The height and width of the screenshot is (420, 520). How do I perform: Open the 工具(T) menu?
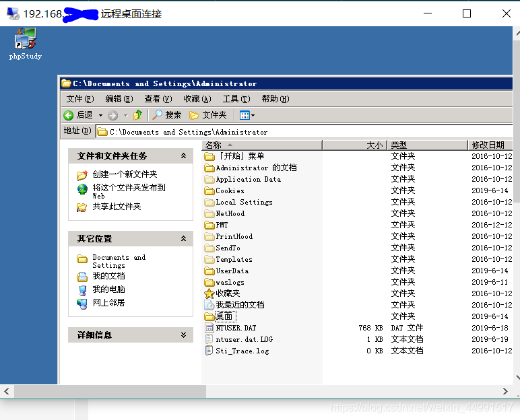[x=236, y=99]
